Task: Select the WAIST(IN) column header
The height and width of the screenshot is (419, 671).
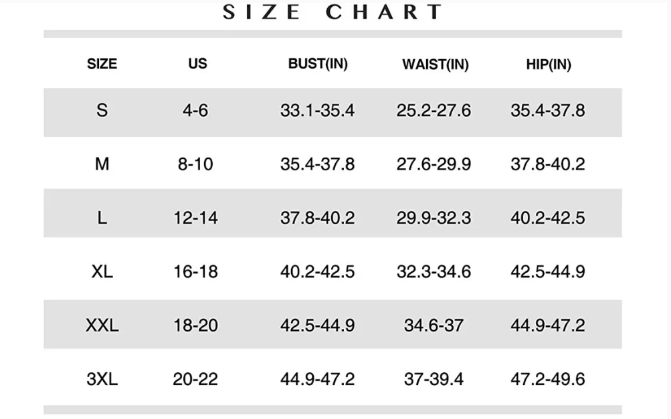Action: click(435, 64)
